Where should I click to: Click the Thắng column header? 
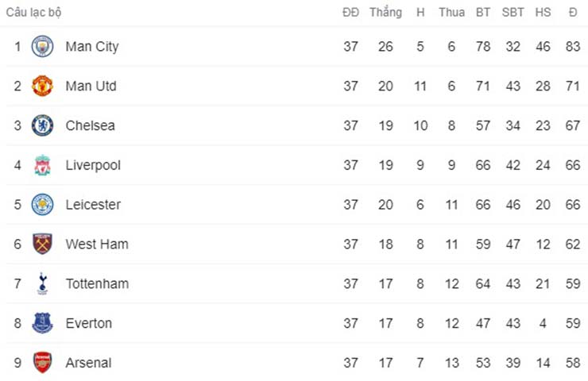coord(385,12)
